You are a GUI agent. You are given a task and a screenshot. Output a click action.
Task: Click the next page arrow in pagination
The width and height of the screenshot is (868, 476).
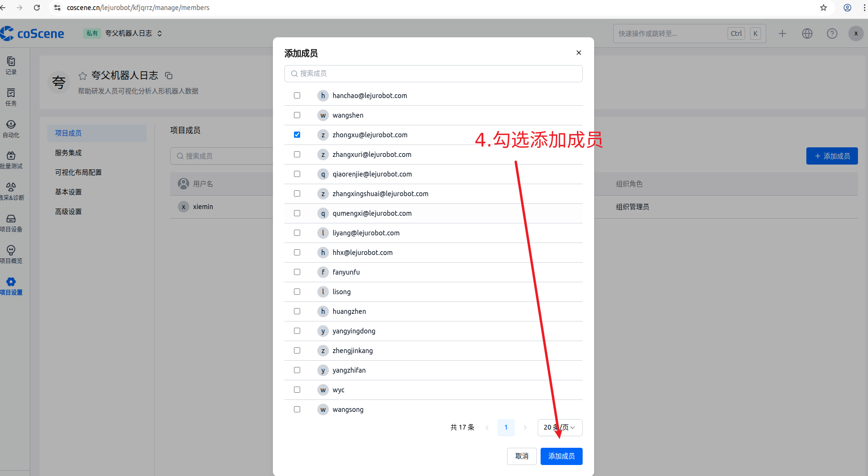tap(525, 427)
